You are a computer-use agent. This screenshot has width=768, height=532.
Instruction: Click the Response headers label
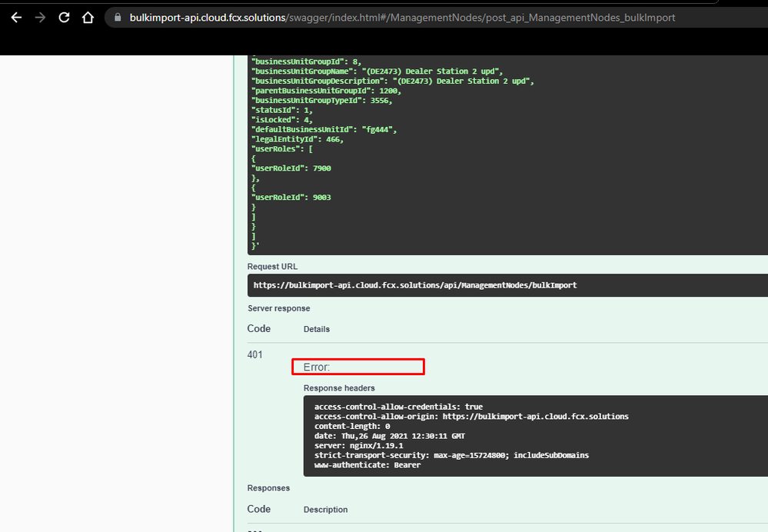click(339, 388)
